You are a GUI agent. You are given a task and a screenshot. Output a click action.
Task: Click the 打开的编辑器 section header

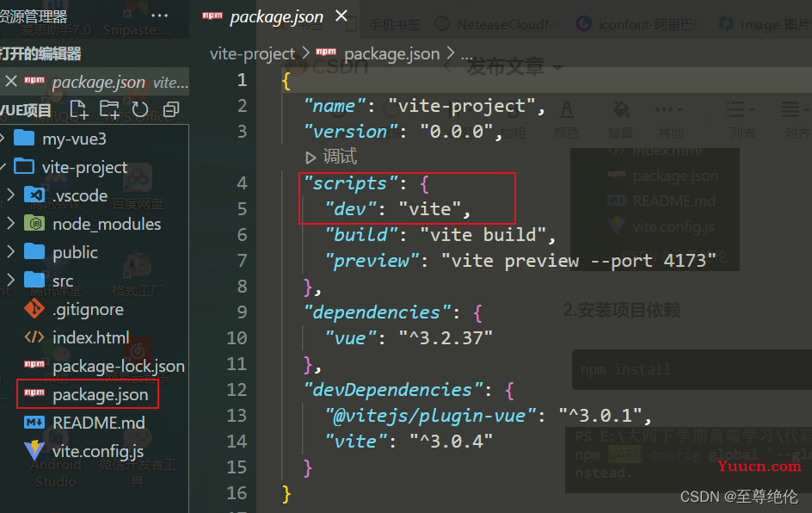(41, 53)
